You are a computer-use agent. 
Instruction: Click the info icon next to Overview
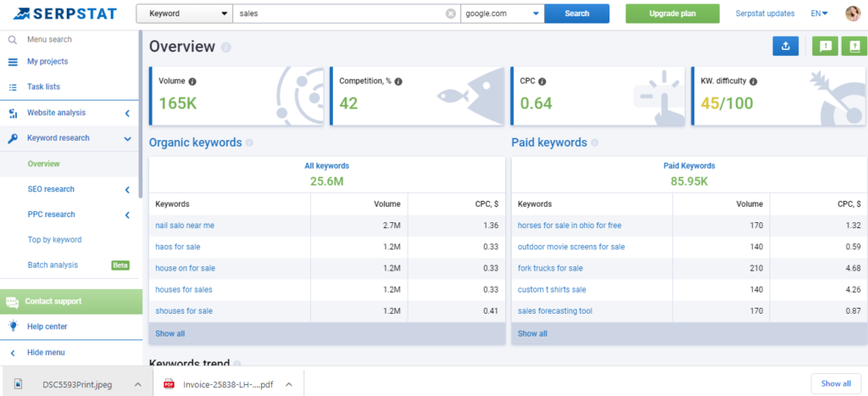tap(225, 47)
